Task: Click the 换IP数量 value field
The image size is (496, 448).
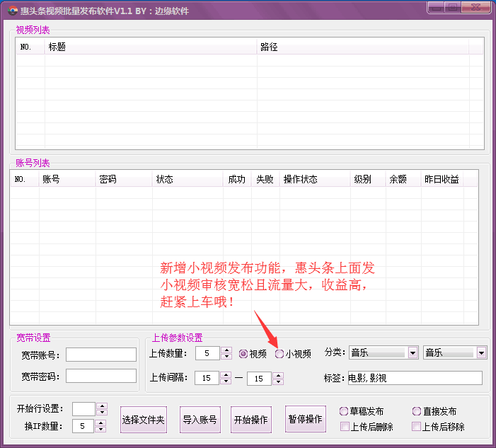Action: click(x=83, y=426)
